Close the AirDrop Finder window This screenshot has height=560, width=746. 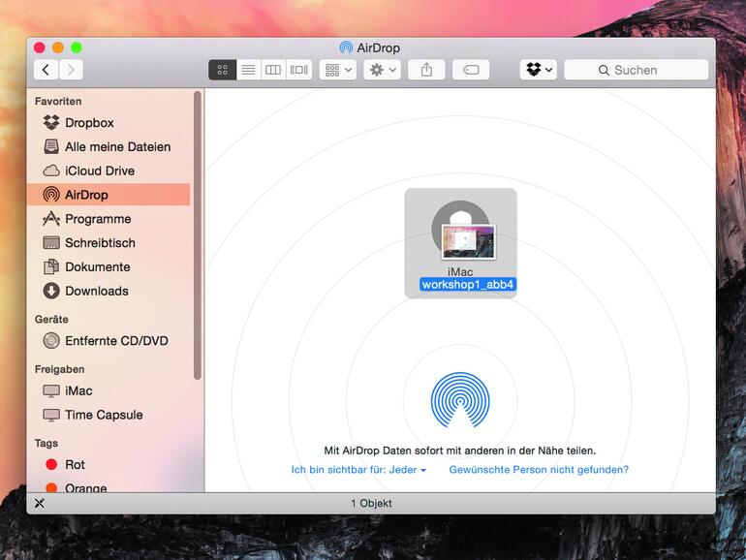[x=40, y=47]
